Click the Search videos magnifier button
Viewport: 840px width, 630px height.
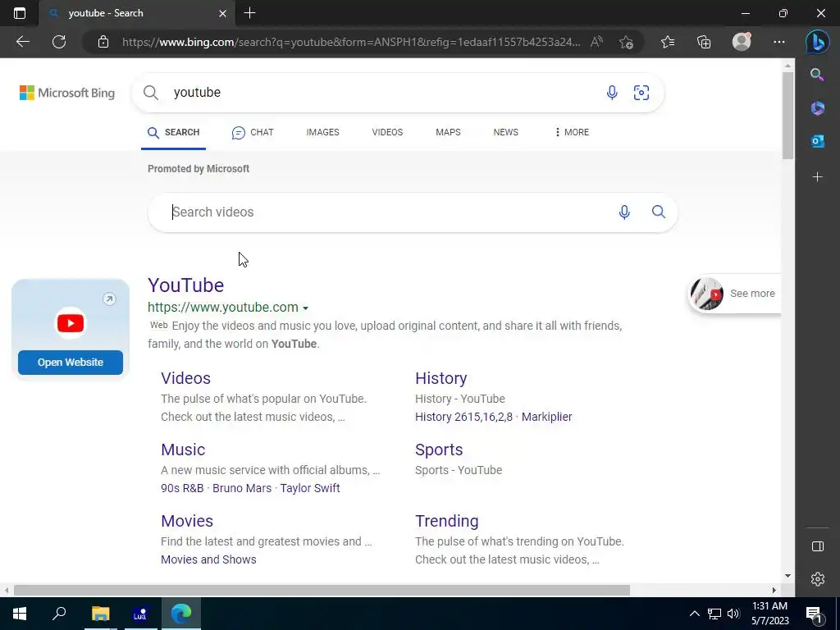(659, 212)
